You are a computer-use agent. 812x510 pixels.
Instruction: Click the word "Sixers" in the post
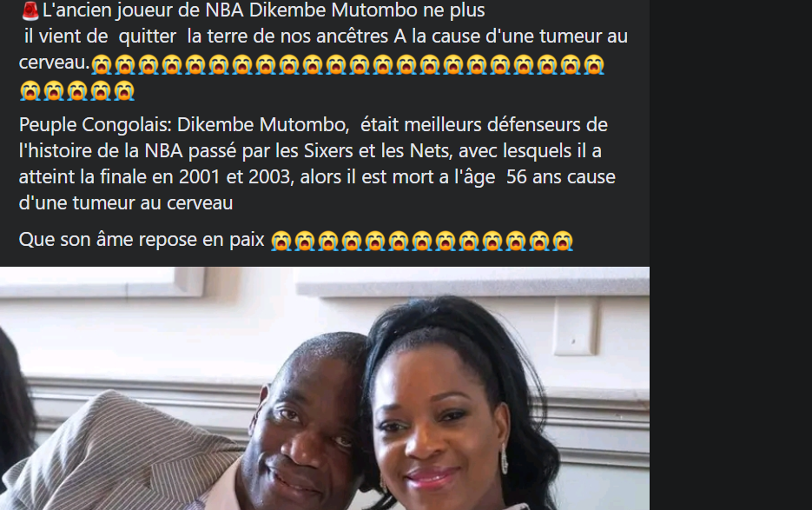pyautogui.click(x=328, y=151)
